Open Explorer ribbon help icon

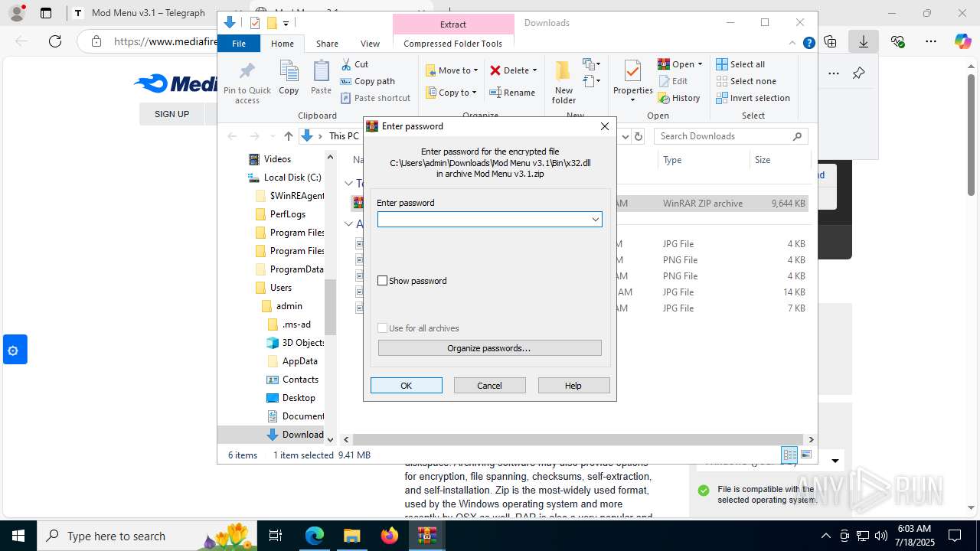click(808, 44)
